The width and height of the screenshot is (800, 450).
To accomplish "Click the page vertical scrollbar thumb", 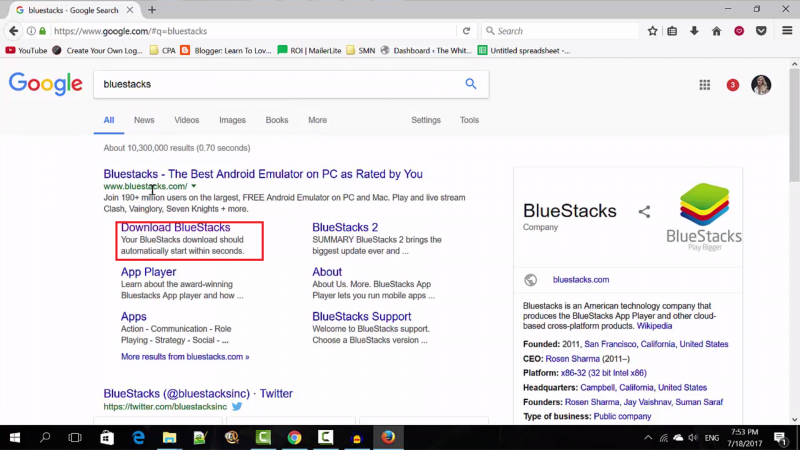I will [x=794, y=125].
